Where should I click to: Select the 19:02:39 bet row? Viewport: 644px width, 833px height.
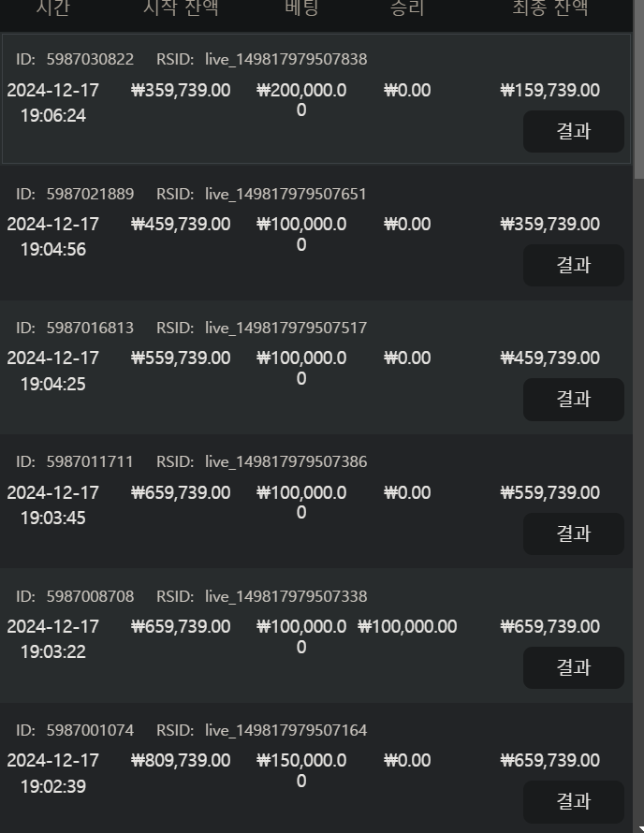316,768
